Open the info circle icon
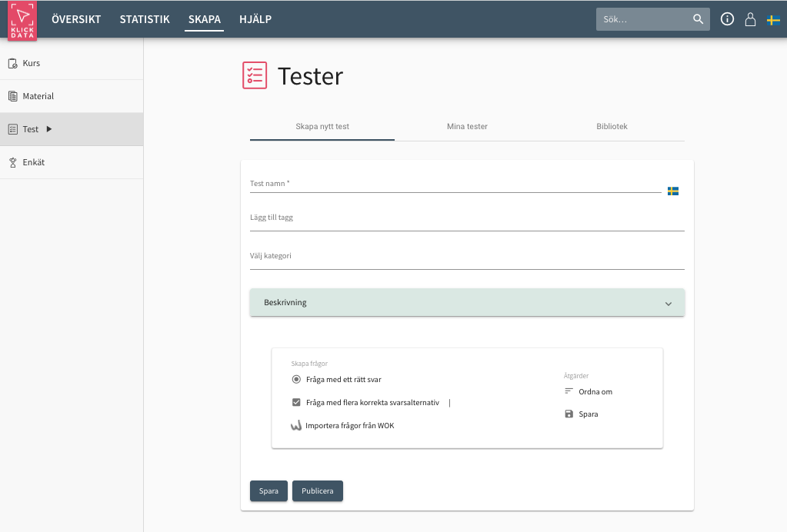 coord(727,19)
